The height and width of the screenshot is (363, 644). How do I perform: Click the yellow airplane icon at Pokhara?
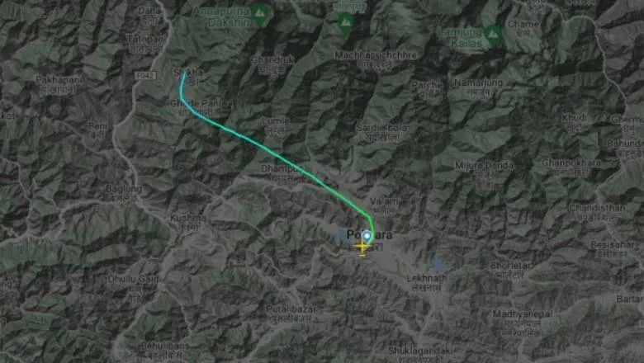(x=362, y=247)
